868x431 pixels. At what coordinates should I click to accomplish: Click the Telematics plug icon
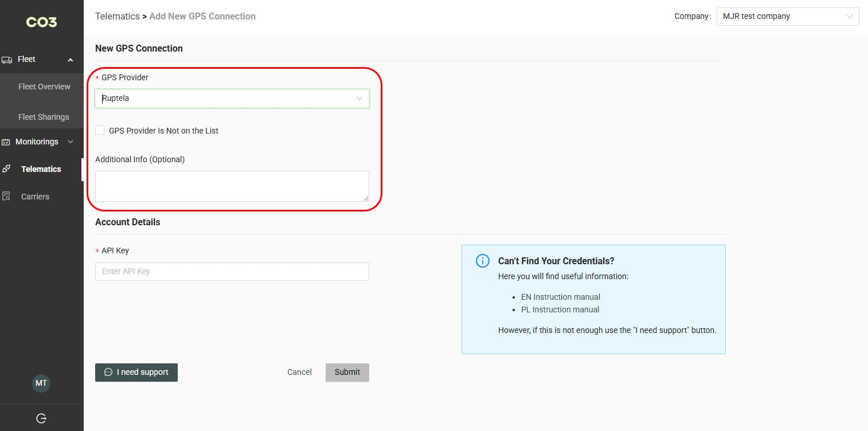[x=6, y=169]
